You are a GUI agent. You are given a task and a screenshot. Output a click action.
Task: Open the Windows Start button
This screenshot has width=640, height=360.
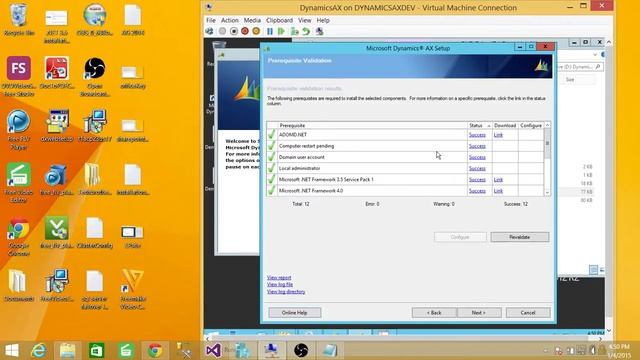tap(12, 351)
